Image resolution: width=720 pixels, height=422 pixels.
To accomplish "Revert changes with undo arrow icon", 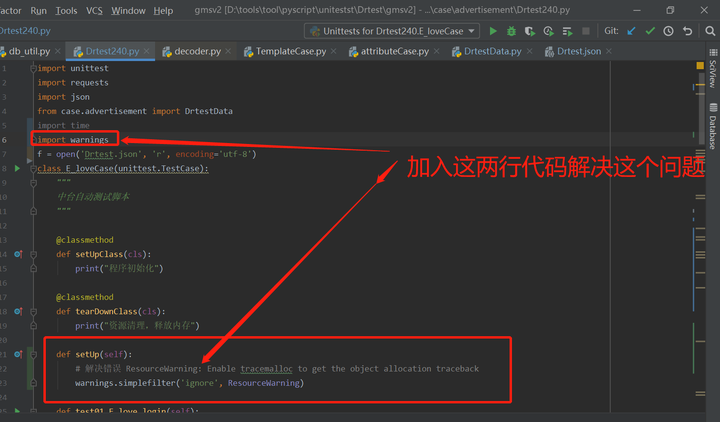I will pos(687,31).
